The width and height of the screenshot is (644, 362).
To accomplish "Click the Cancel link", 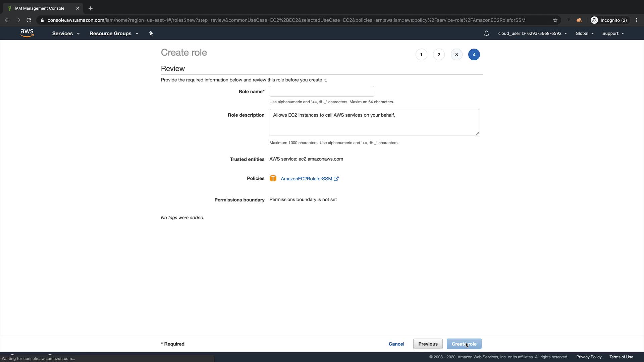I will [x=396, y=344].
